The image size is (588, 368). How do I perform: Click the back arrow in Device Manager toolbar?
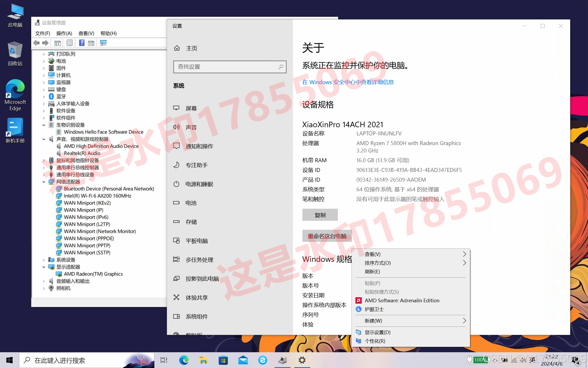pos(36,43)
